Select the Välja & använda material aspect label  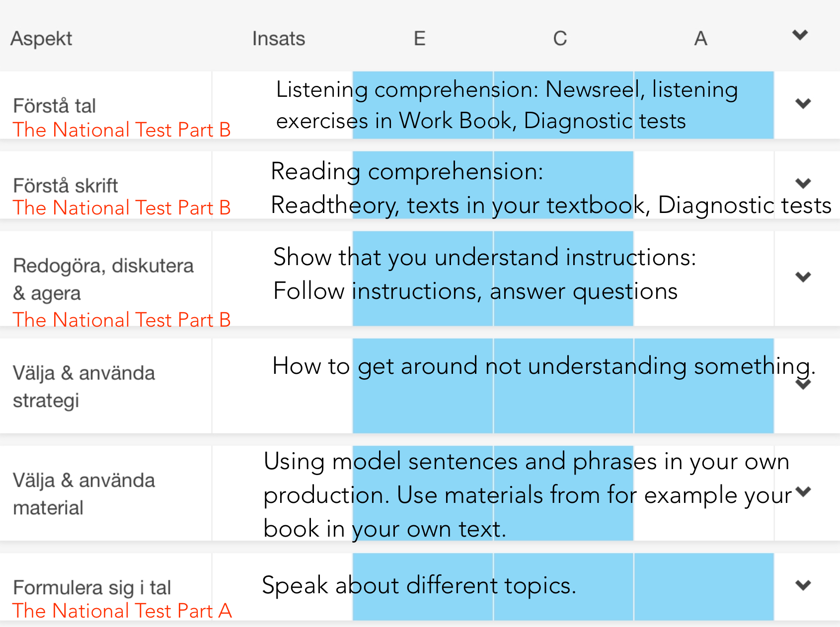click(84, 494)
